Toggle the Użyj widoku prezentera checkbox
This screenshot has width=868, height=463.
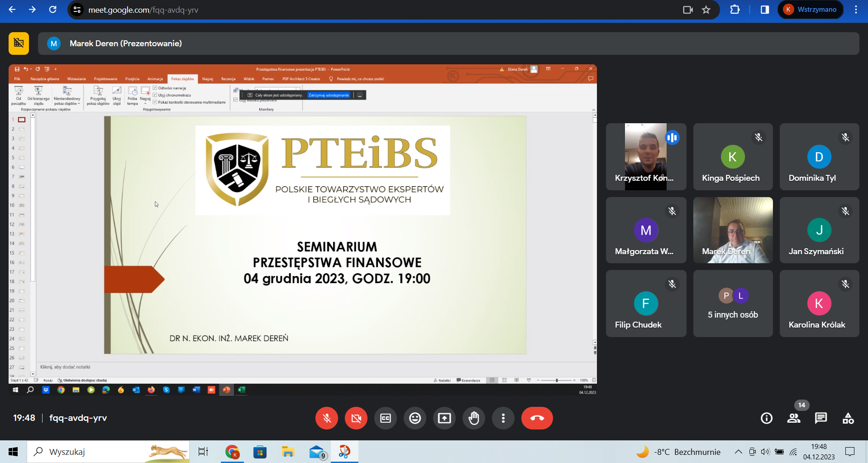pyautogui.click(x=235, y=100)
